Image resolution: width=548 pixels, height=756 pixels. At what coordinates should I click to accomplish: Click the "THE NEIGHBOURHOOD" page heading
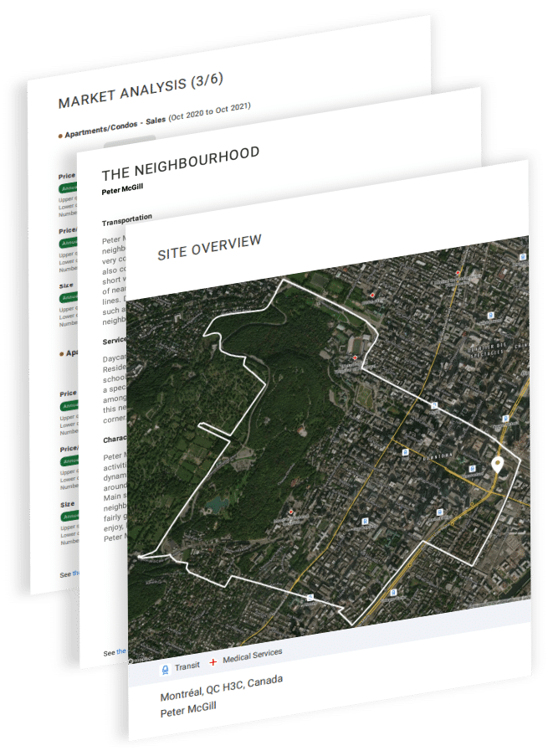(x=180, y=162)
